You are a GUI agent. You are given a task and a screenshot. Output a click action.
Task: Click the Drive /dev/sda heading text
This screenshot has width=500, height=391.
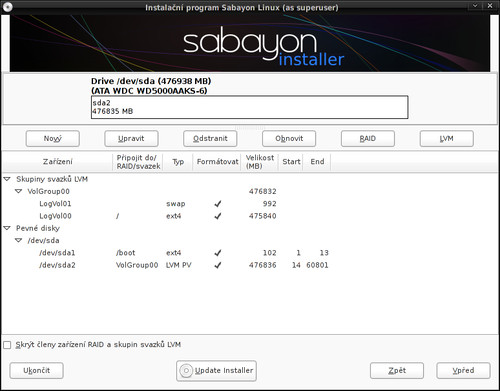(x=151, y=81)
